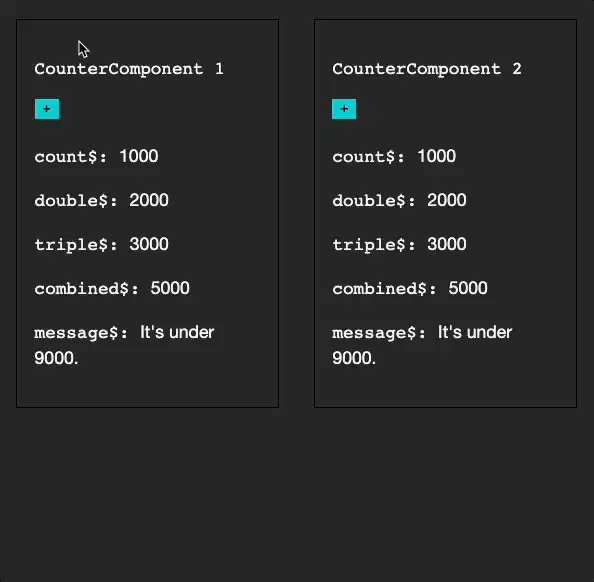This screenshot has width=594, height=582.
Task: Click the combined$ value 5000 in CounterComponent 1
Action: coord(170,288)
